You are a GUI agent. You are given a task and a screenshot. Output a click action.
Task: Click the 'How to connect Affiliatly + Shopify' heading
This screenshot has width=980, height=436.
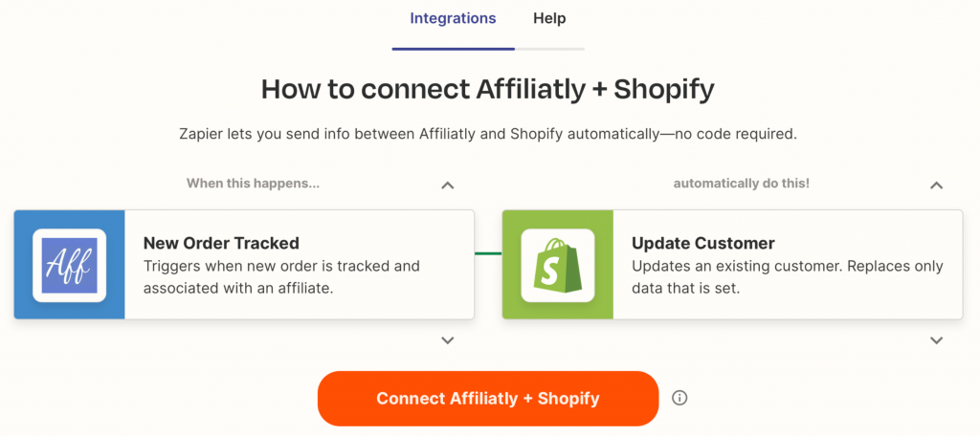click(487, 89)
